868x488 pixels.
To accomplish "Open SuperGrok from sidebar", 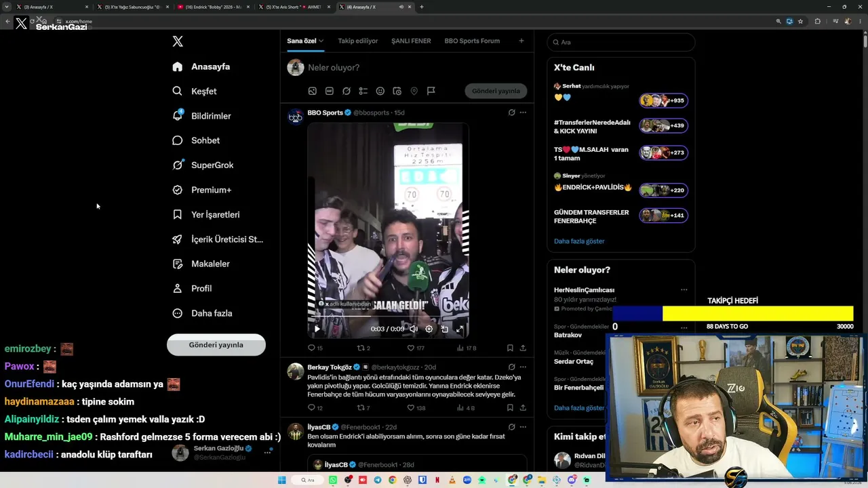I will (x=203, y=165).
